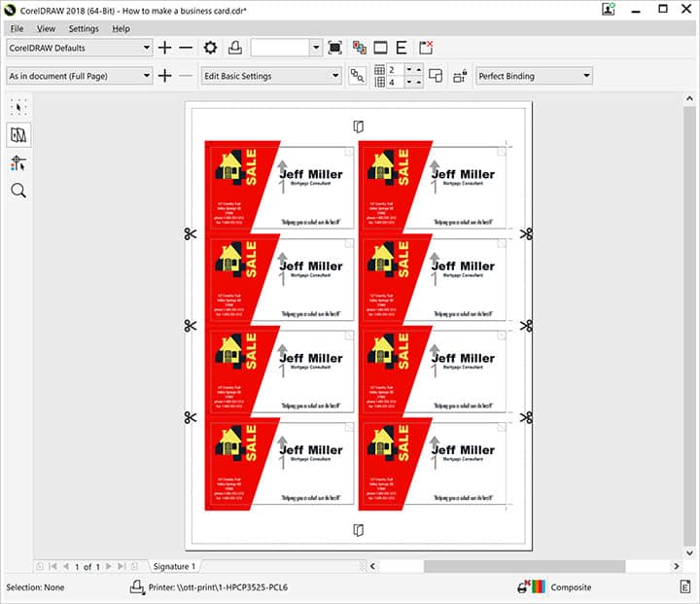Screen dimensions: 700x604
Task: Toggle the lock icon beside binding mode
Action: 461,76
